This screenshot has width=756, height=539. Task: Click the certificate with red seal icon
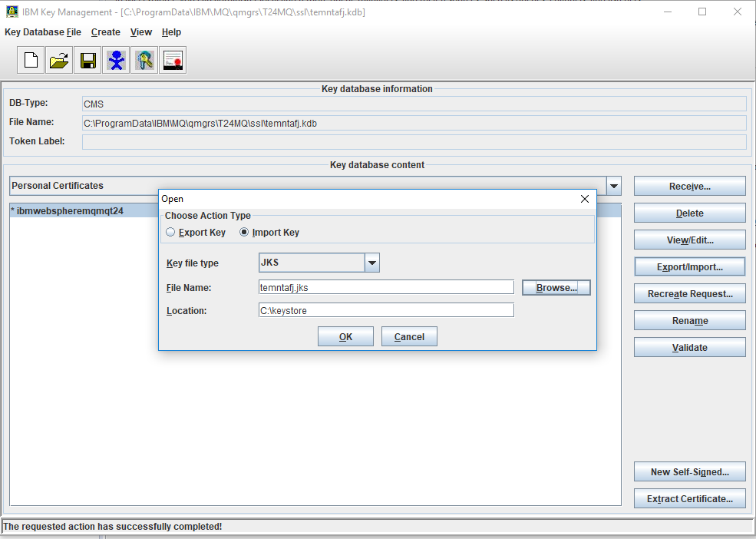point(173,61)
